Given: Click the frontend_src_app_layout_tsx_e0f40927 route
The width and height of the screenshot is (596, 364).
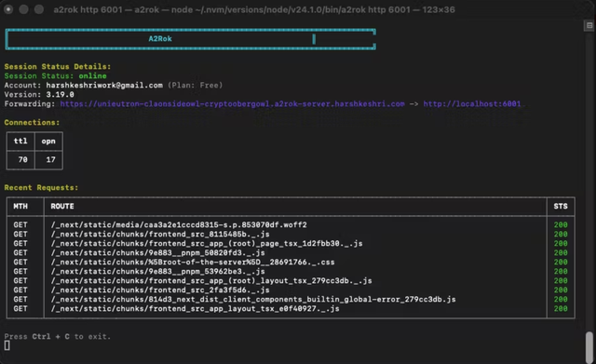Looking at the screenshot, I should pos(195,308).
